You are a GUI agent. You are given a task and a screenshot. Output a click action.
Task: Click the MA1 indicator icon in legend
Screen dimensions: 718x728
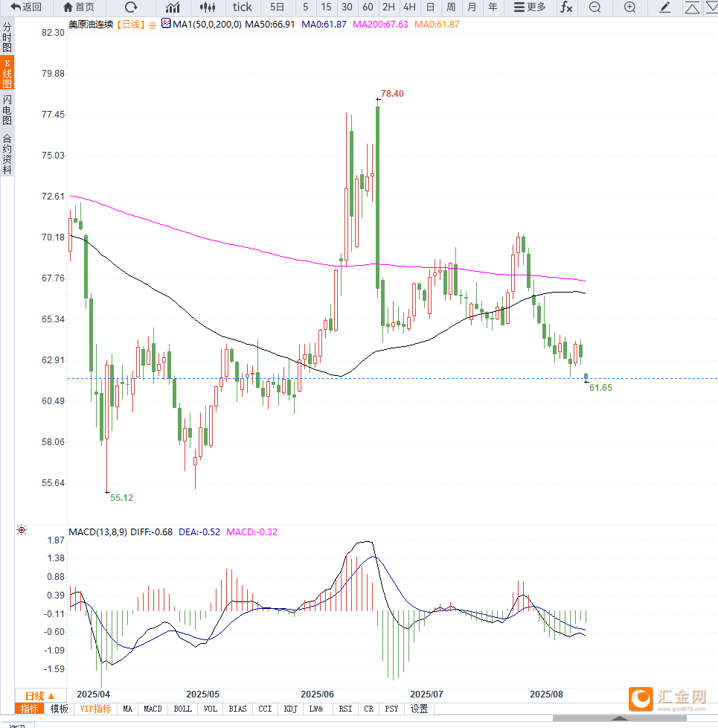point(166,23)
